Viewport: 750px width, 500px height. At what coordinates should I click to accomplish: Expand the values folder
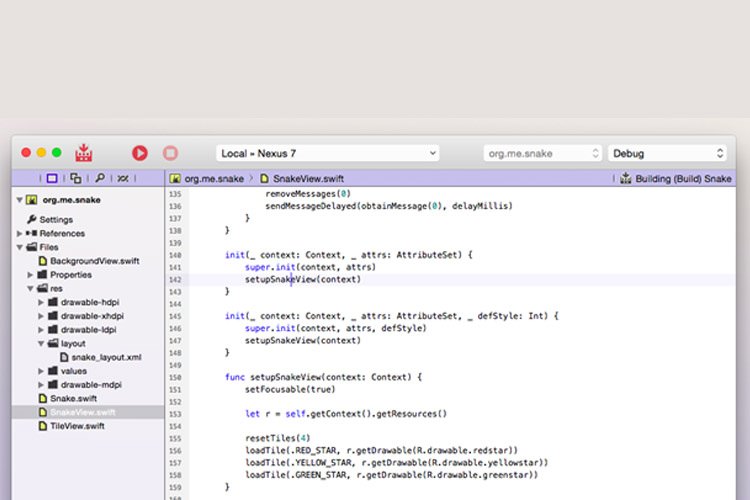pos(41,371)
